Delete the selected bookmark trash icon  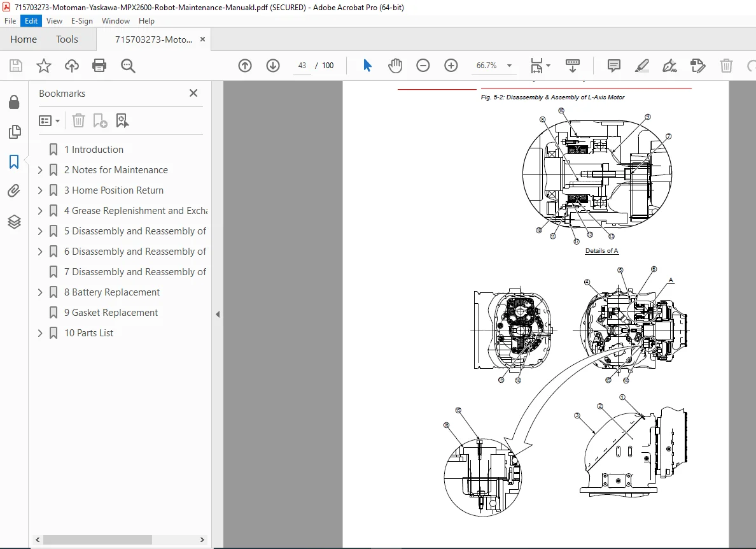(78, 120)
